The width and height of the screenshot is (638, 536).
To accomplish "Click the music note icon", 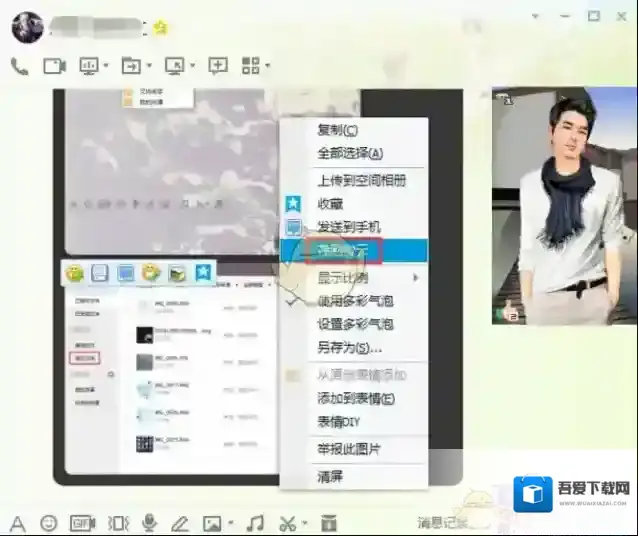I will click(255, 523).
